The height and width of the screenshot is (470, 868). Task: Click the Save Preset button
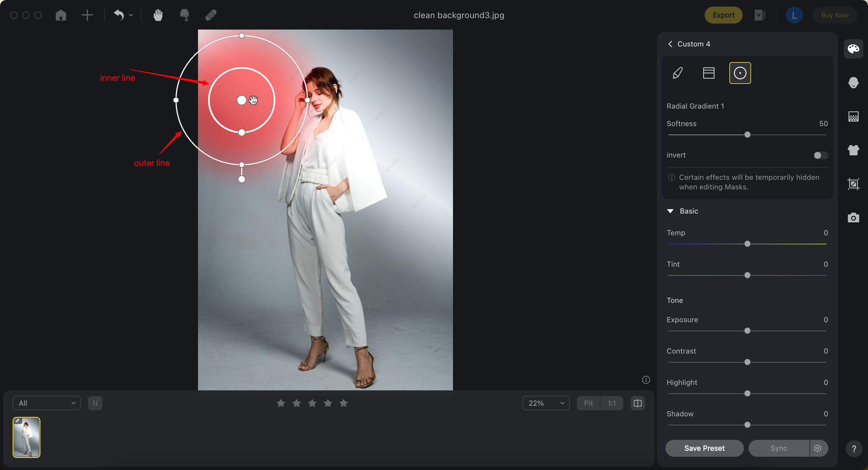point(704,448)
